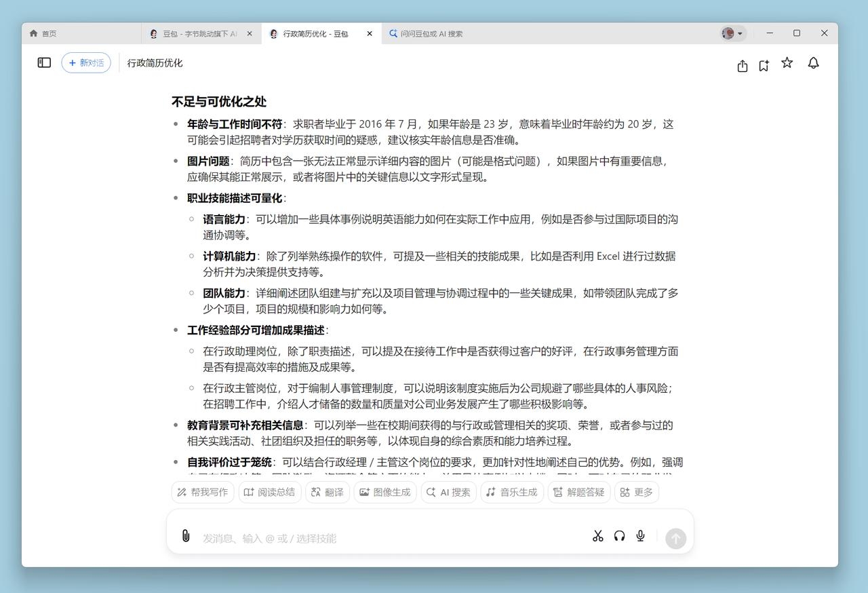Toggle the sidebar panel icon
The height and width of the screenshot is (593, 868).
44,63
